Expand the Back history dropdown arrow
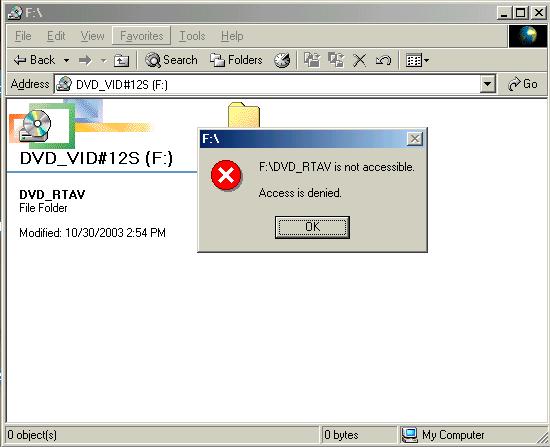 pos(66,60)
